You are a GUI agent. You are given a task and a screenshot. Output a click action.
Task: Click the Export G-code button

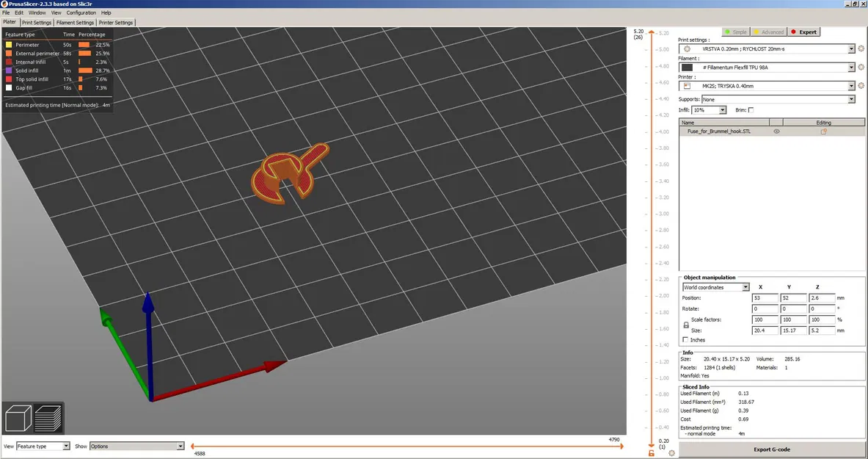[x=772, y=449]
